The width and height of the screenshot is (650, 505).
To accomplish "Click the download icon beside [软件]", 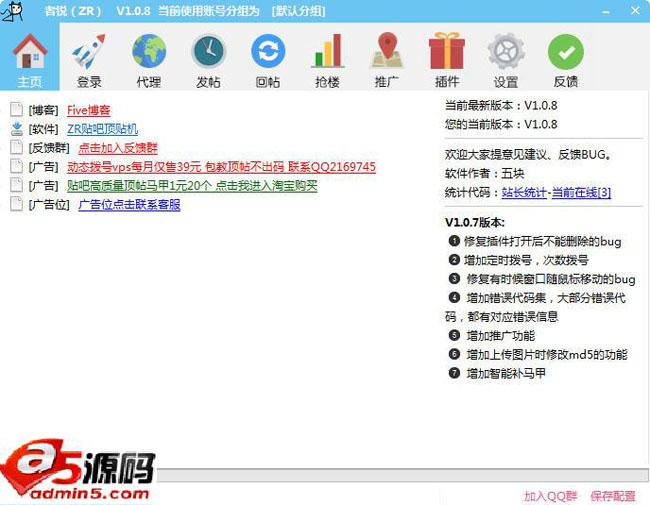I will pos(17,129).
